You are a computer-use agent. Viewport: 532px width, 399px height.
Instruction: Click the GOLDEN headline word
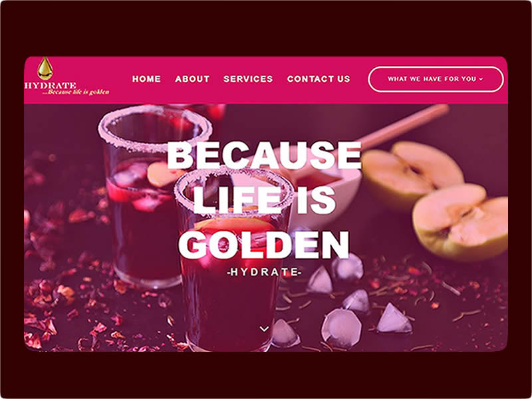coord(263,245)
